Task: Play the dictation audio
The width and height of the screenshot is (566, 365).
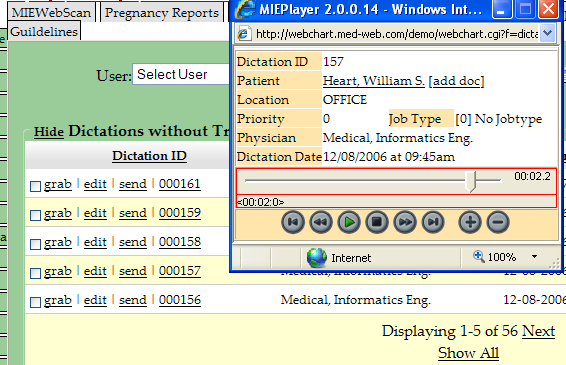Action: 349,222
